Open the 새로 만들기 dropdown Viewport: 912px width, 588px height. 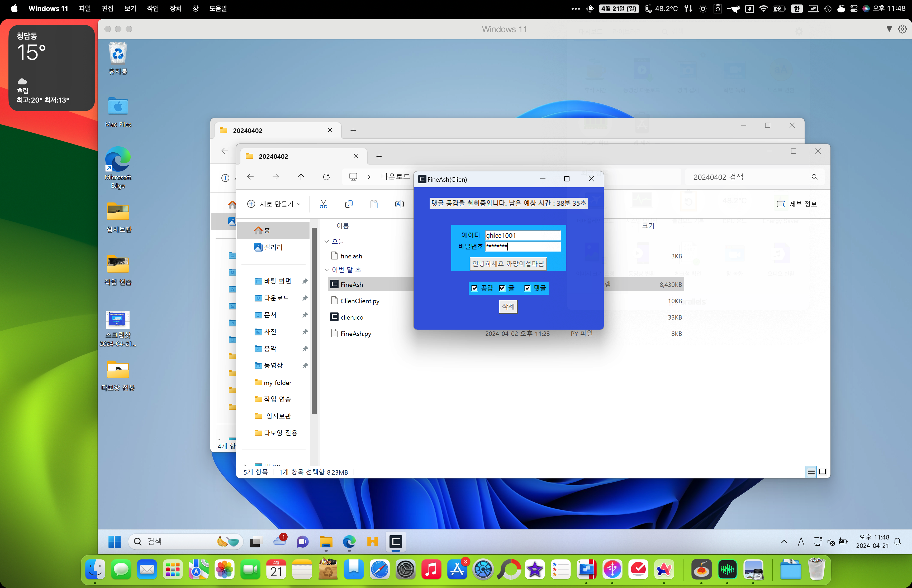click(x=274, y=204)
